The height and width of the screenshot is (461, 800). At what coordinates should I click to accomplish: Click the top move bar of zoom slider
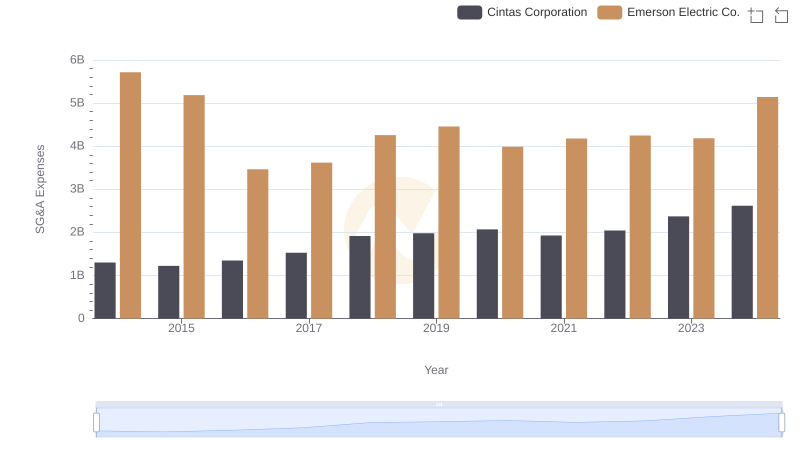439,404
